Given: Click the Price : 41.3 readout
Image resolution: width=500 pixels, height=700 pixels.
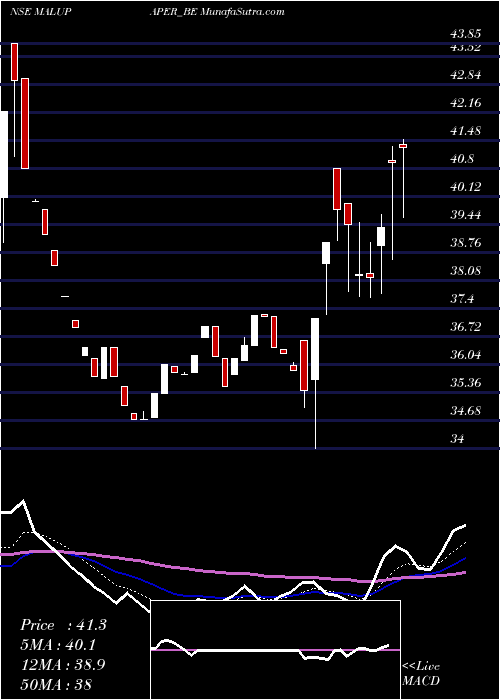Looking at the screenshot, I should pyautogui.click(x=63, y=625).
